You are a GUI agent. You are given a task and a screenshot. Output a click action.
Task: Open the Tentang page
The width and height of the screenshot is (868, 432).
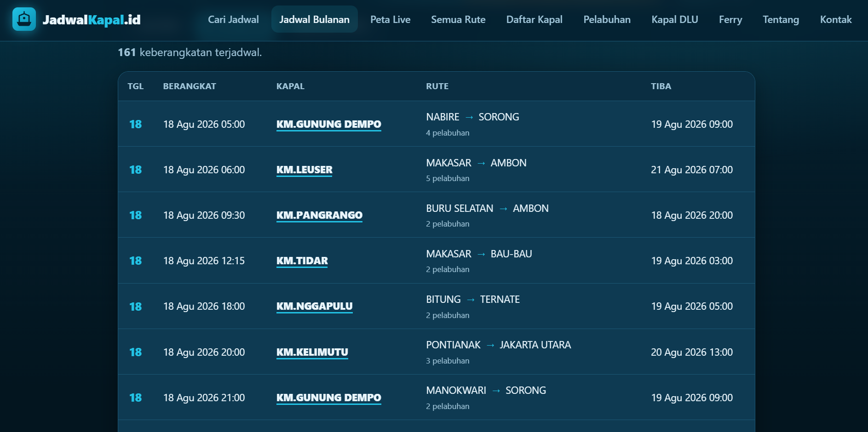781,19
